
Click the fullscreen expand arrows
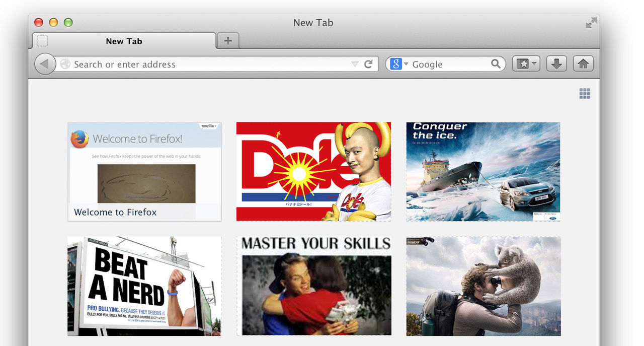point(591,23)
